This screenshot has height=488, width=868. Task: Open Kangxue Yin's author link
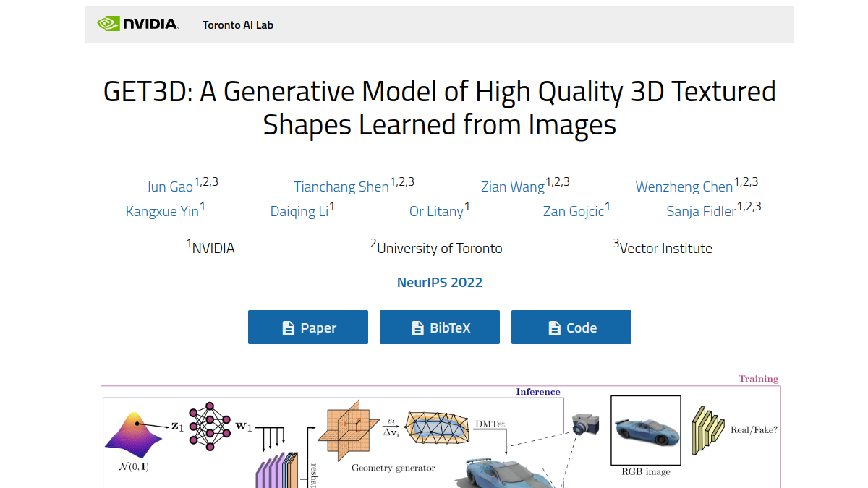coord(162,211)
